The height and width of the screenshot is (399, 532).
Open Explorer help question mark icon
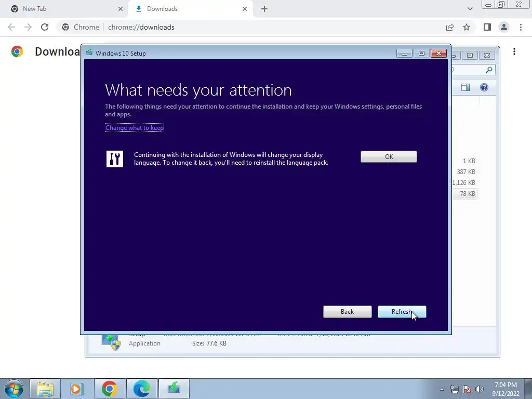coord(484,87)
